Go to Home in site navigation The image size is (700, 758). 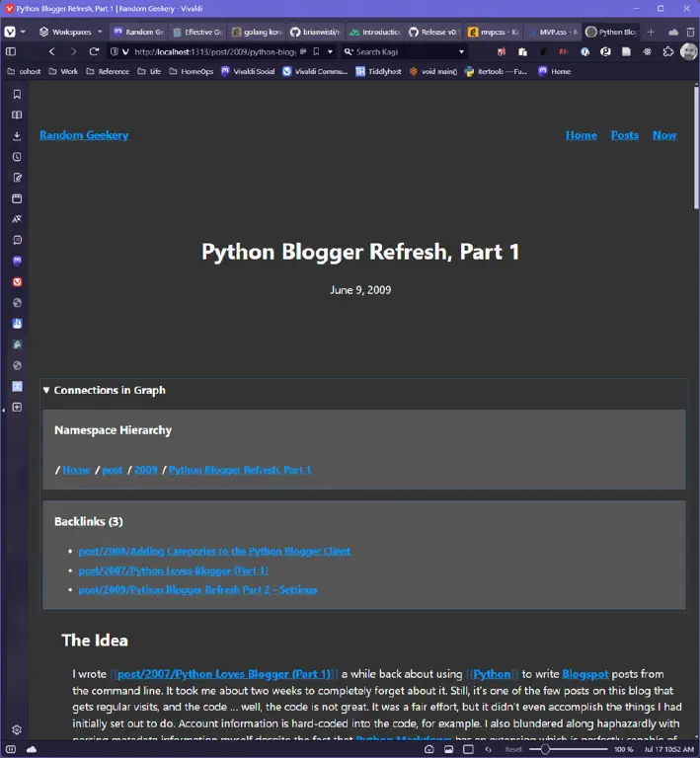click(x=582, y=135)
